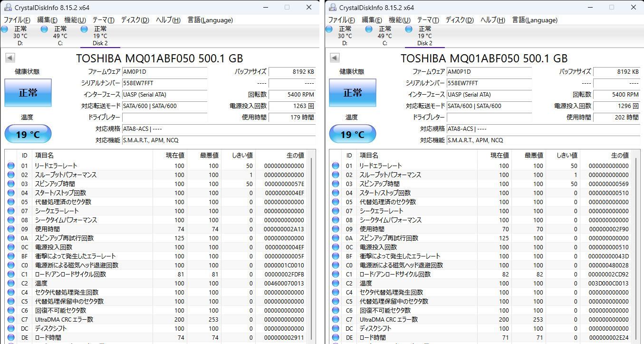Click blue orb beside 電源投入回数 attribute

(x=10, y=247)
